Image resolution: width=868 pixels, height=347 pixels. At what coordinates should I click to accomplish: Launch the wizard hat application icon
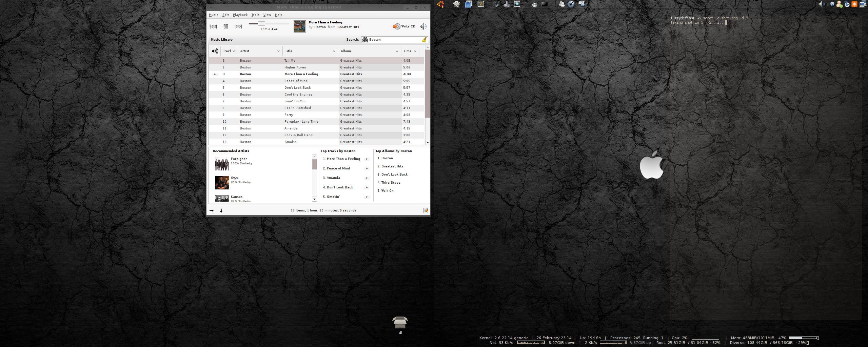pos(507,4)
